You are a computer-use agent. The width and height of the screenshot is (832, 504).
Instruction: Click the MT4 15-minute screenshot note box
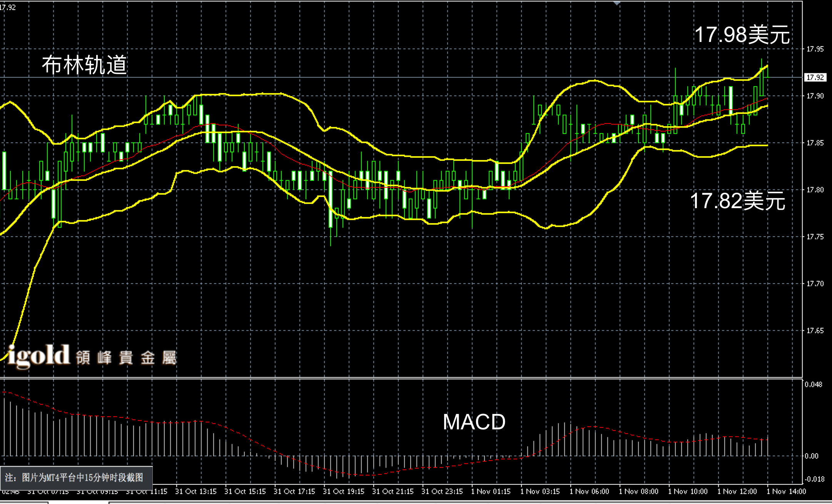(76, 477)
